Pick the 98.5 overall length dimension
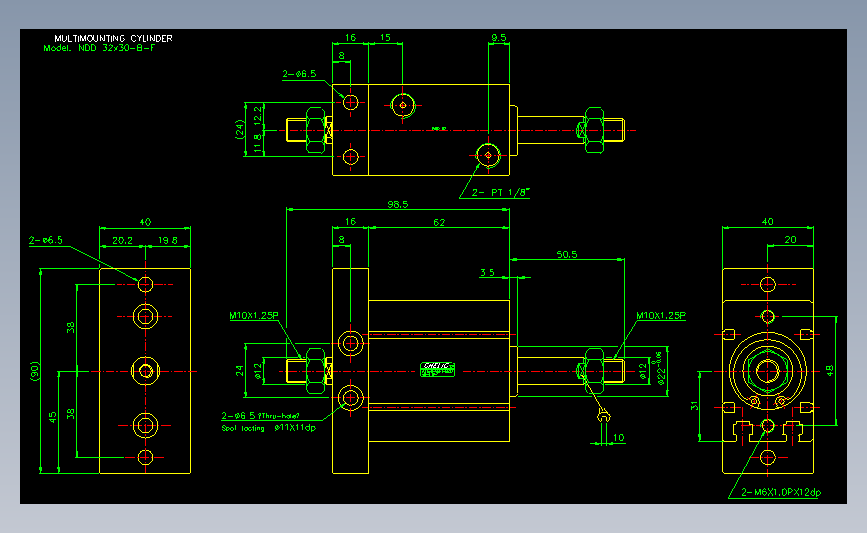 [398, 204]
